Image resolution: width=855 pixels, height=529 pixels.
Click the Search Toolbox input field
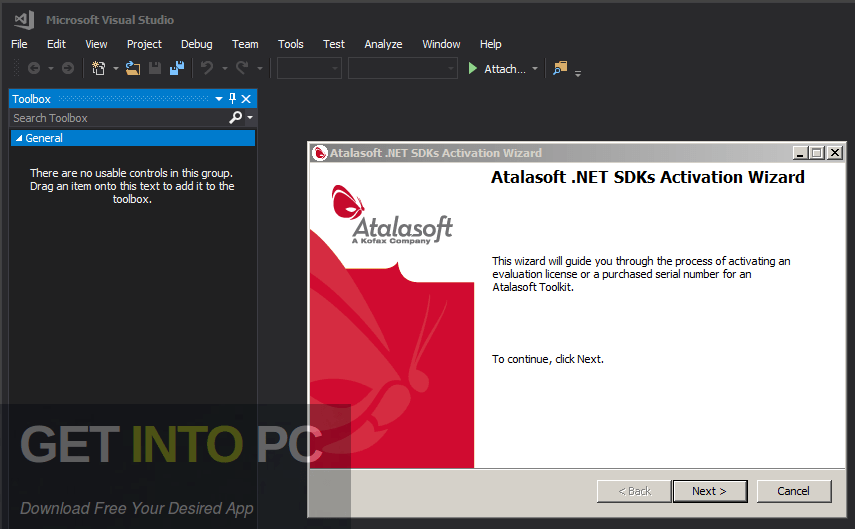pyautogui.click(x=119, y=118)
